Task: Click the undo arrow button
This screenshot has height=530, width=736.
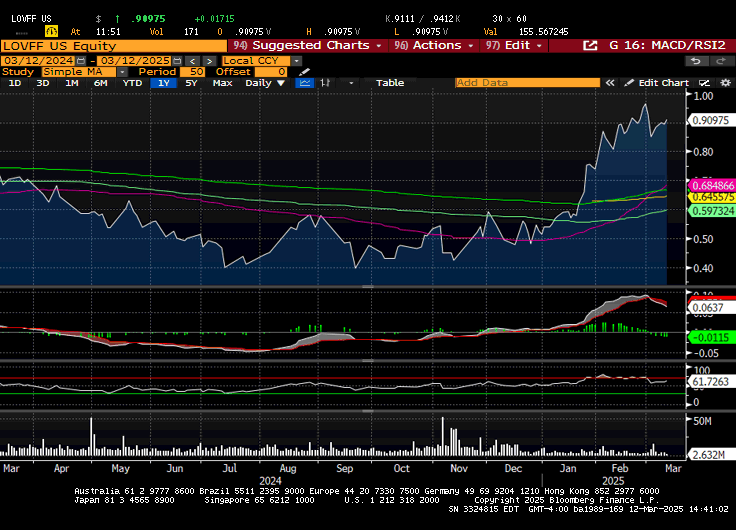Action: [696, 61]
